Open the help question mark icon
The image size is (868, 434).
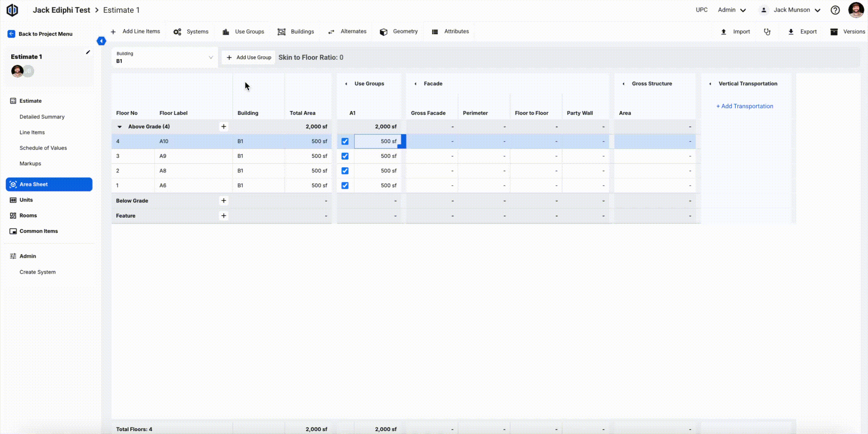click(835, 10)
